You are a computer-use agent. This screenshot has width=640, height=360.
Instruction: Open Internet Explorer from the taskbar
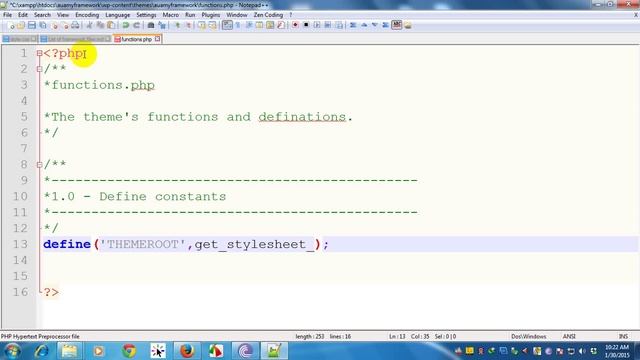42,351
